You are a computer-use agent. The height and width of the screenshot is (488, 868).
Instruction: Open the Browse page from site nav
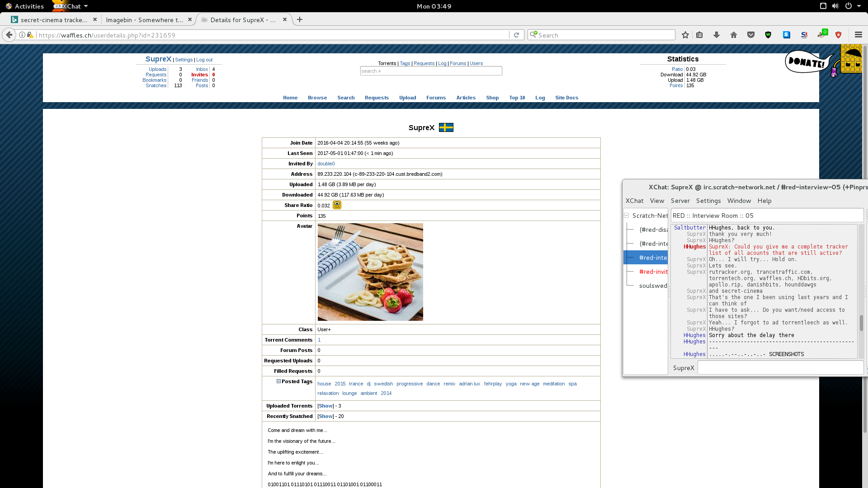pos(317,98)
